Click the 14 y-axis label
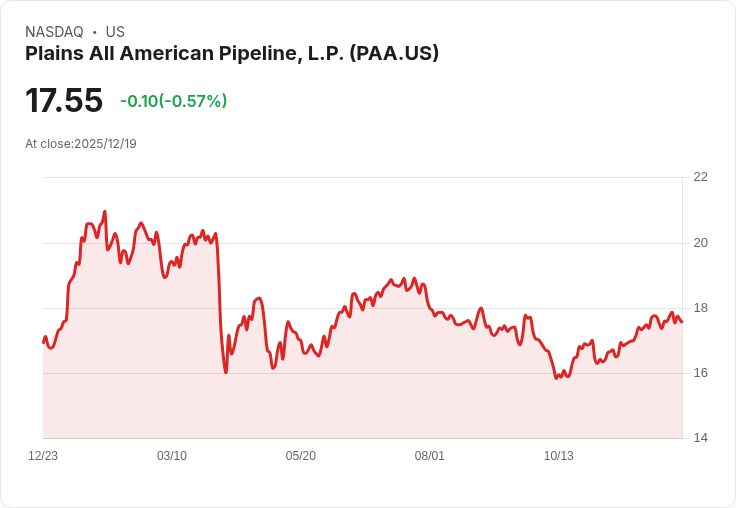 point(700,438)
